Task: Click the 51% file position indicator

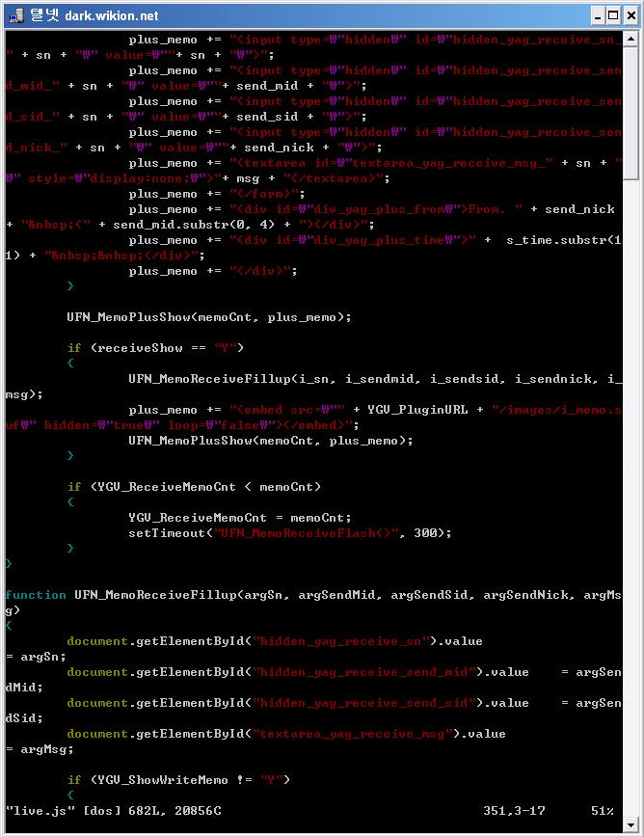Action: (x=603, y=811)
